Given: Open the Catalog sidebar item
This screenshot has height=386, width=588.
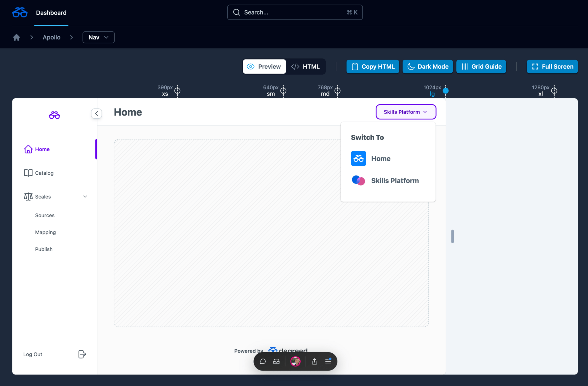Looking at the screenshot, I should 44,173.
